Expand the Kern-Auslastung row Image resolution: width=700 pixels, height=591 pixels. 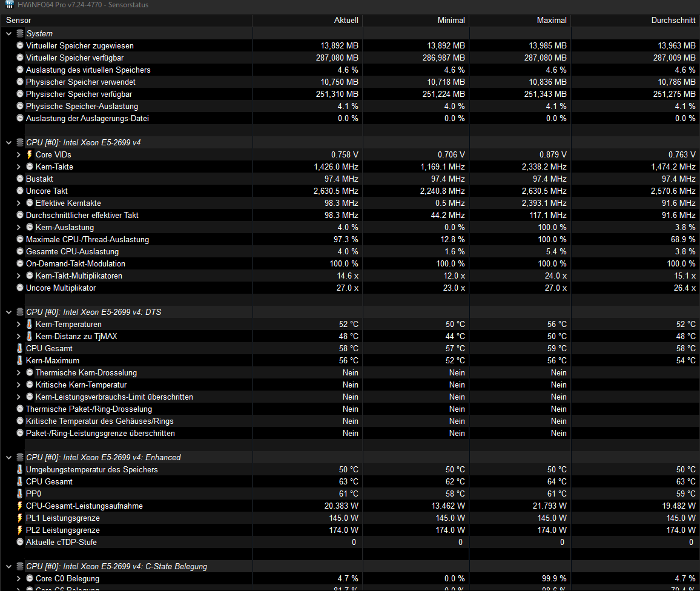19,227
